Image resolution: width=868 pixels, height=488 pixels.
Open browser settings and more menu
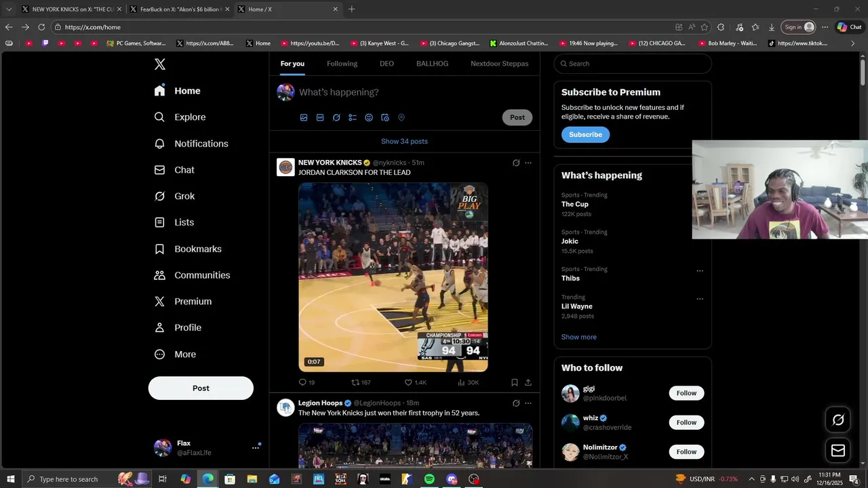pyautogui.click(x=825, y=27)
